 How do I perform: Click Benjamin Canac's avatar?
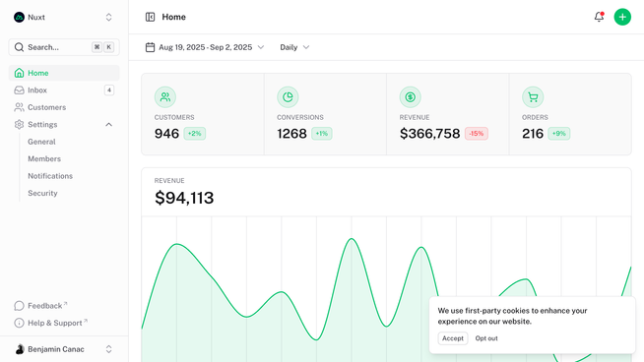20,349
